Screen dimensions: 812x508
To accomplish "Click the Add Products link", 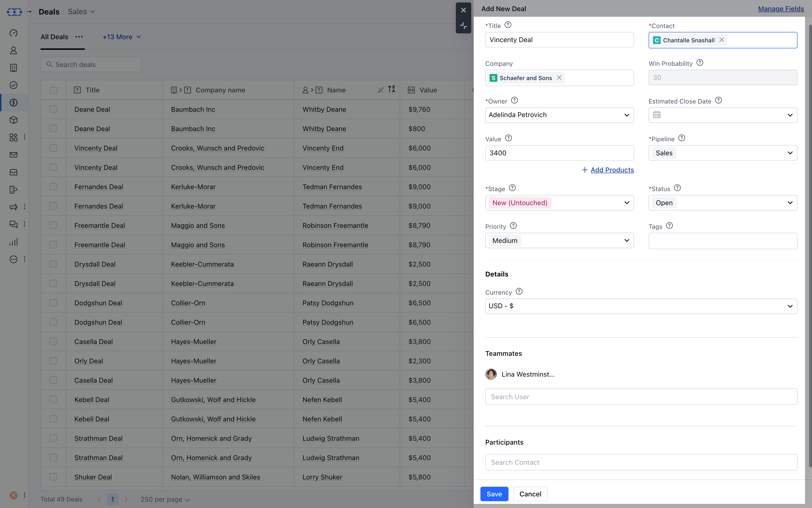I will pos(612,170).
